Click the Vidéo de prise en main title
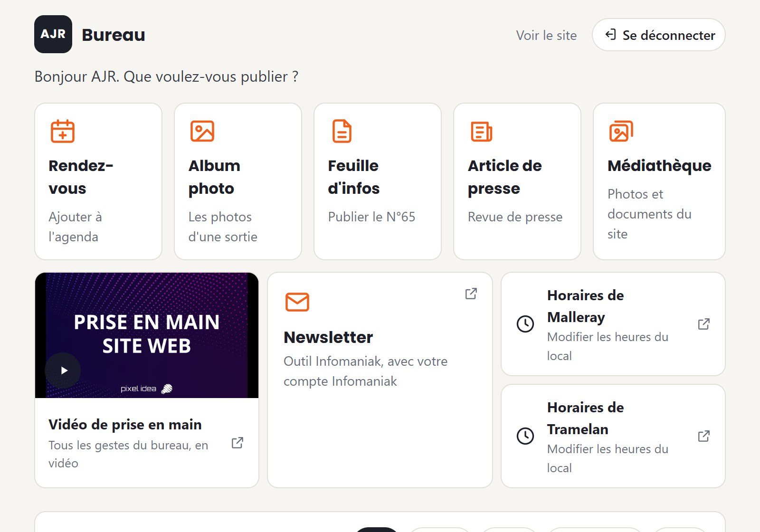Screen dimensions: 760x532 [125, 425]
